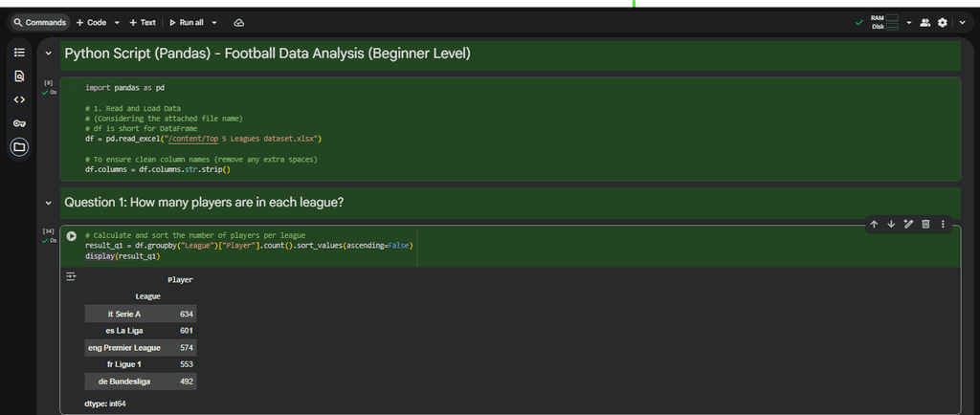980x415 pixels.
Task: Click the cloud save status icon
Action: [x=238, y=22]
